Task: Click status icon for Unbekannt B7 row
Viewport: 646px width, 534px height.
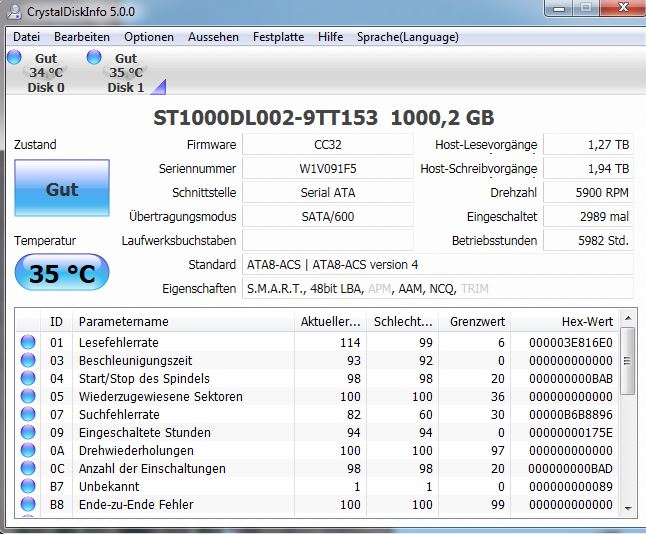Action: click(x=28, y=486)
